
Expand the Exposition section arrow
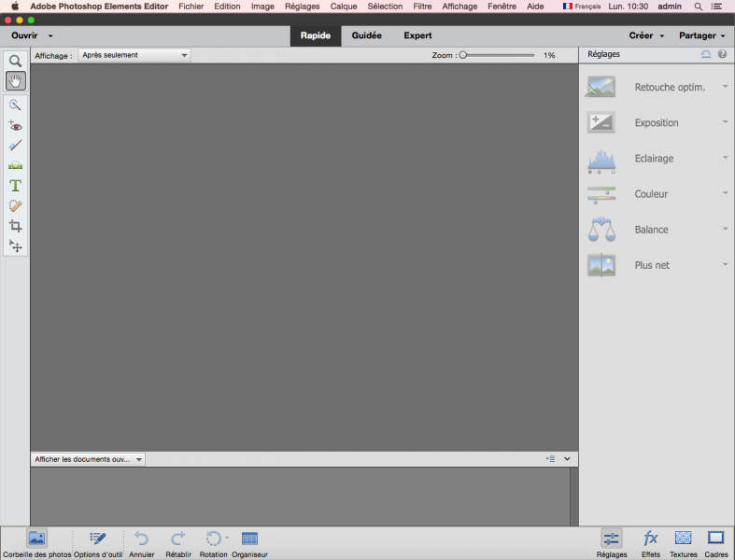point(725,122)
